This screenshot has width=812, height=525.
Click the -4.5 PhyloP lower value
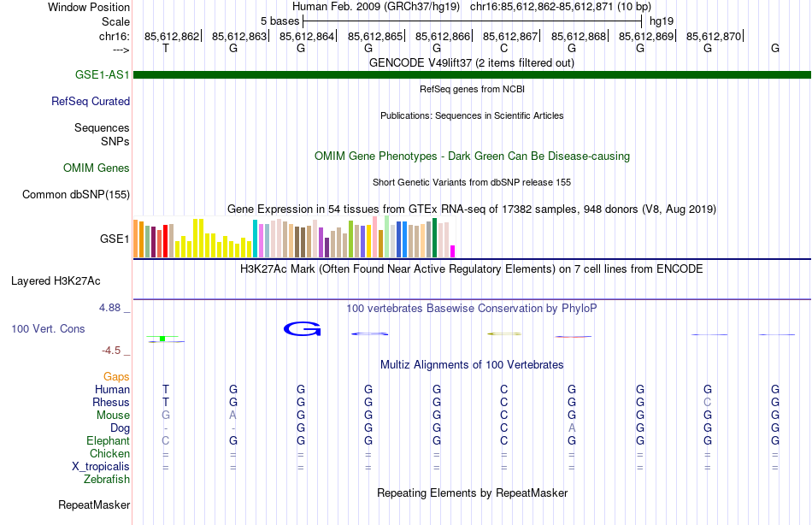click(x=111, y=351)
